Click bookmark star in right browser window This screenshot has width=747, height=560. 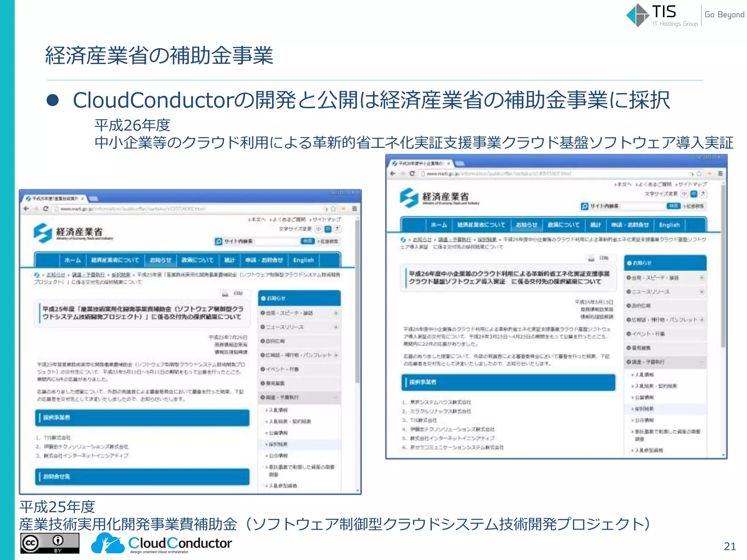coord(700,174)
